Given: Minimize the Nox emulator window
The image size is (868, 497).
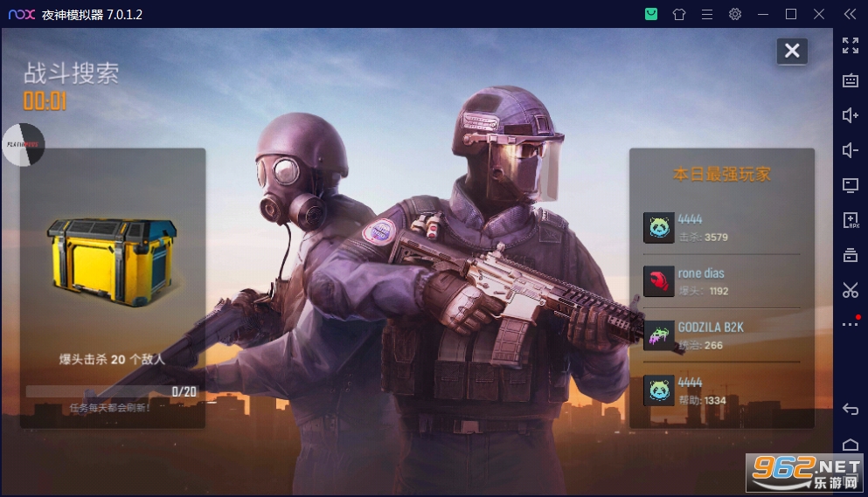Looking at the screenshot, I should pyautogui.click(x=763, y=14).
